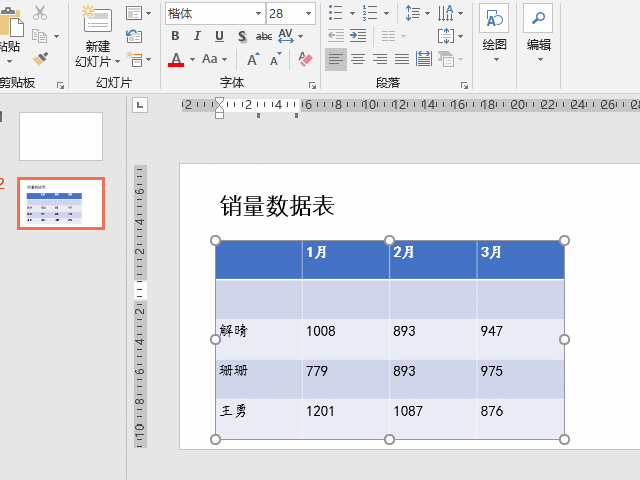Decrease font size with small A
640x480 pixels.
(276, 59)
